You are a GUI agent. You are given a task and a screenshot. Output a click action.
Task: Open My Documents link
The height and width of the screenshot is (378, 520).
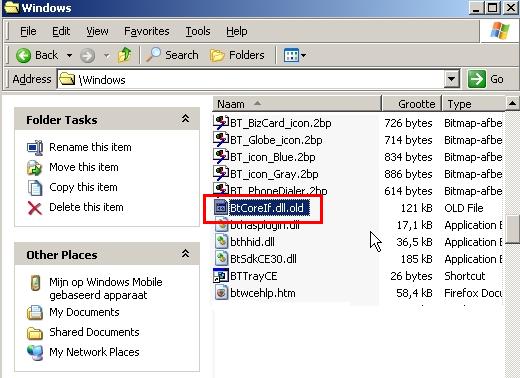84,312
